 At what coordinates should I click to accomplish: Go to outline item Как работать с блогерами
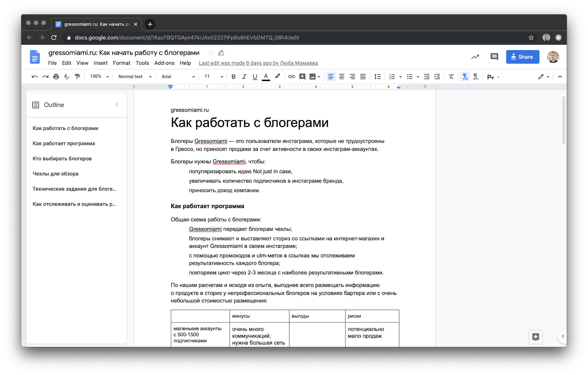[x=65, y=128]
